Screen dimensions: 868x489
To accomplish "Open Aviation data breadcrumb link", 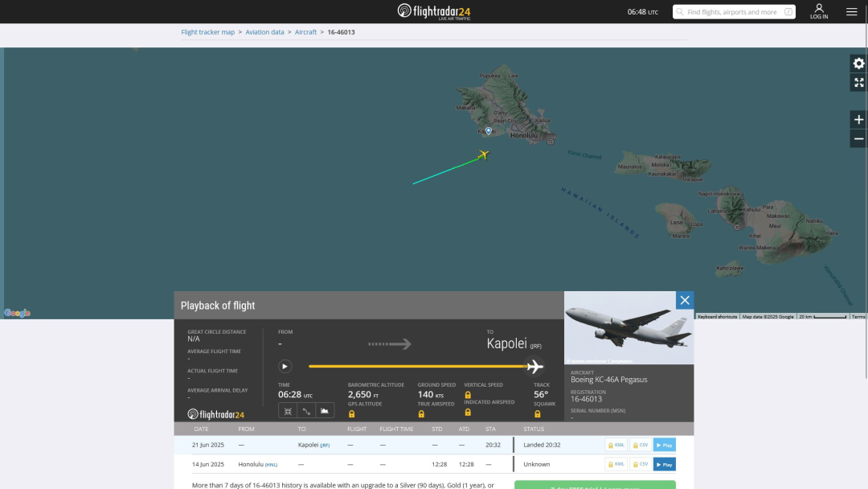I will click(x=264, y=32).
